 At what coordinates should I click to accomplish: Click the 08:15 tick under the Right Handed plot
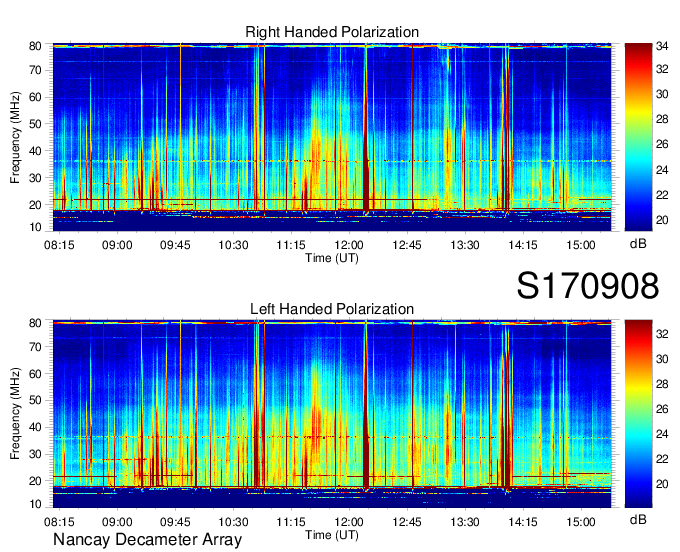click(x=59, y=245)
